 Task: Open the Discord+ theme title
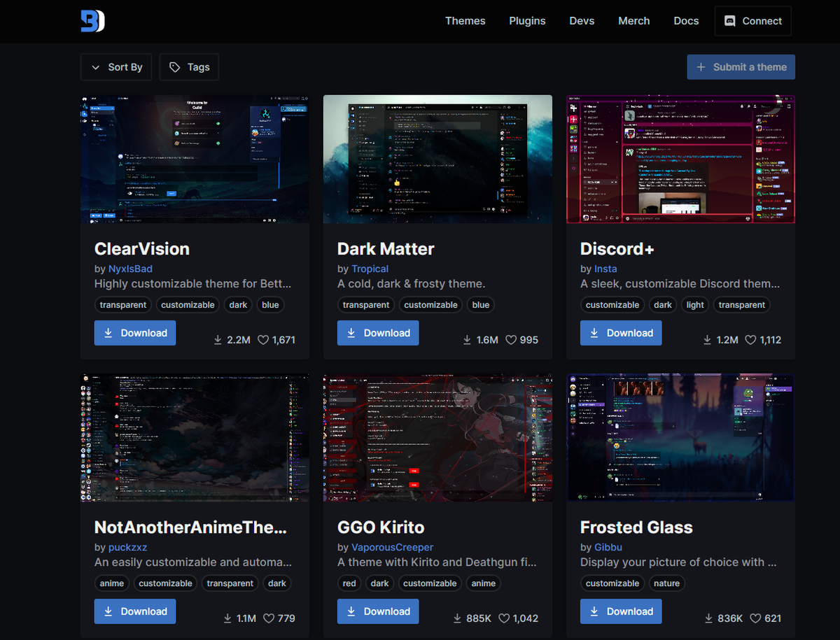click(617, 249)
